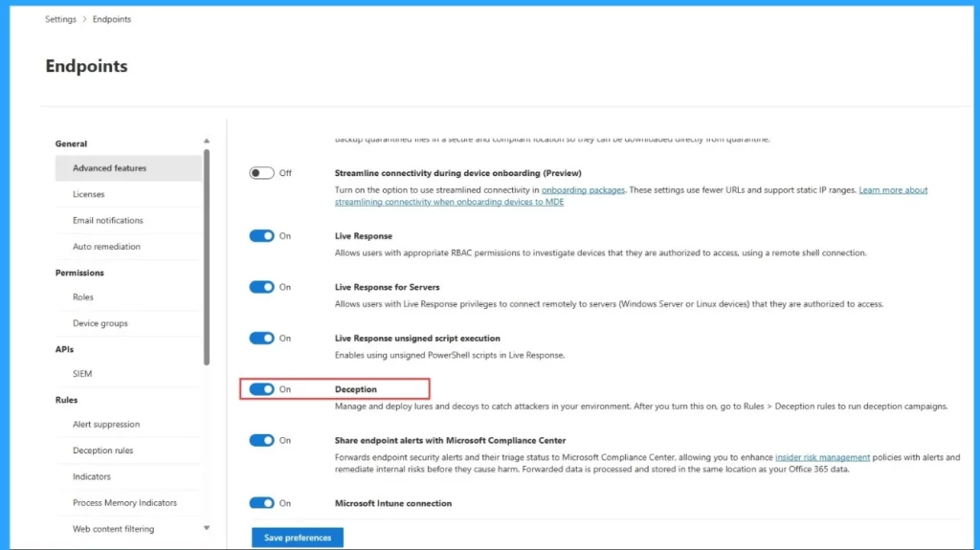Toggle Live Response unsigned script execution
The width and height of the screenshot is (980, 550).
click(261, 338)
